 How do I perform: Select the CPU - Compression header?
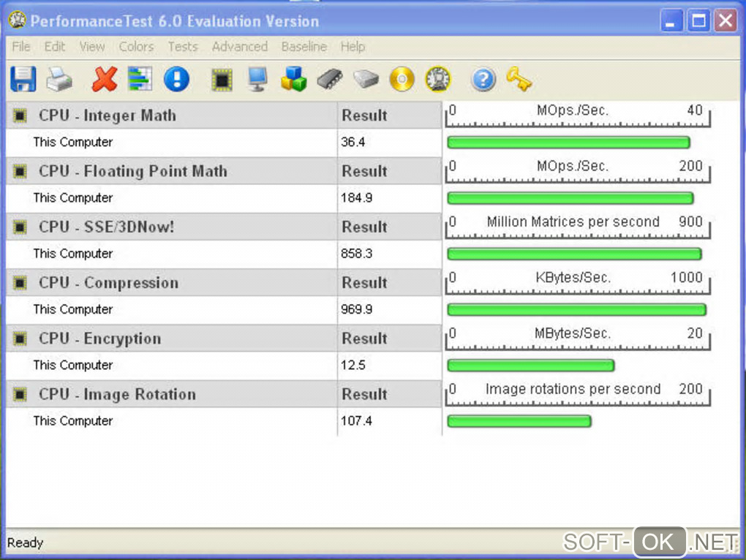171,283
